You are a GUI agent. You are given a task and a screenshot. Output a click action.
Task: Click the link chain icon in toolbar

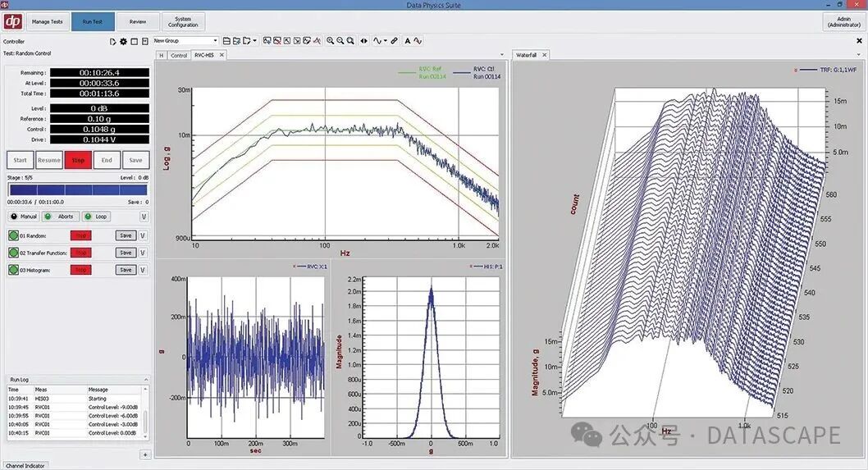pos(394,41)
